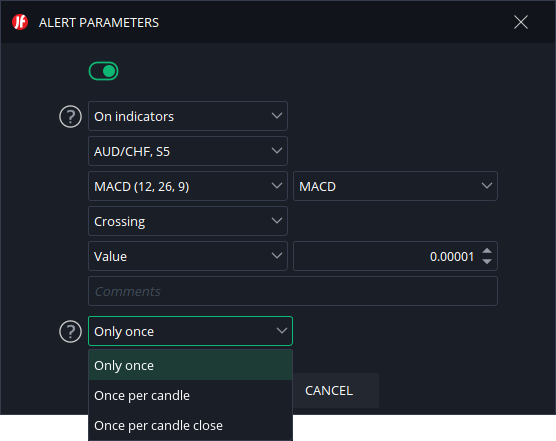Decrease the value with down arrow
This screenshot has height=441, width=556.
[x=487, y=261]
